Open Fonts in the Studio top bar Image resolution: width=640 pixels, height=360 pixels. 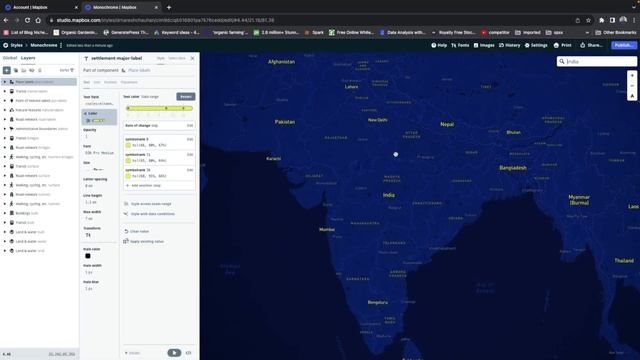pos(460,45)
